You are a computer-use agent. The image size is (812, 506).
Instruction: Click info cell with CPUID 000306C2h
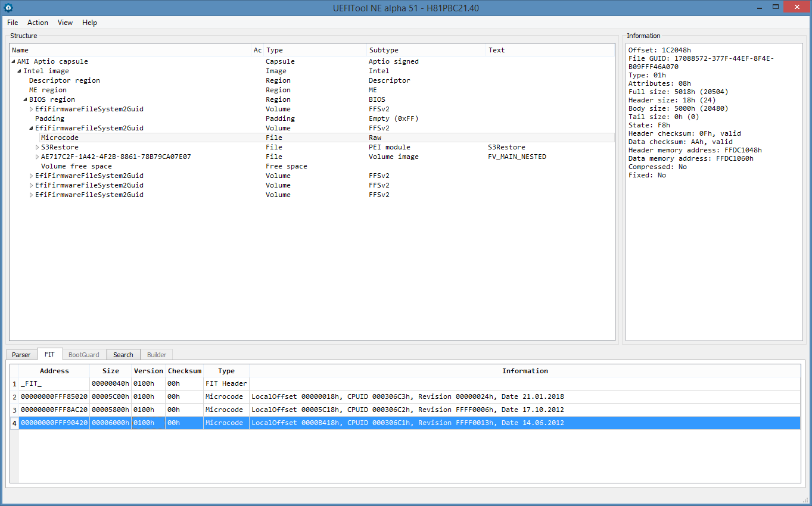(x=525, y=410)
